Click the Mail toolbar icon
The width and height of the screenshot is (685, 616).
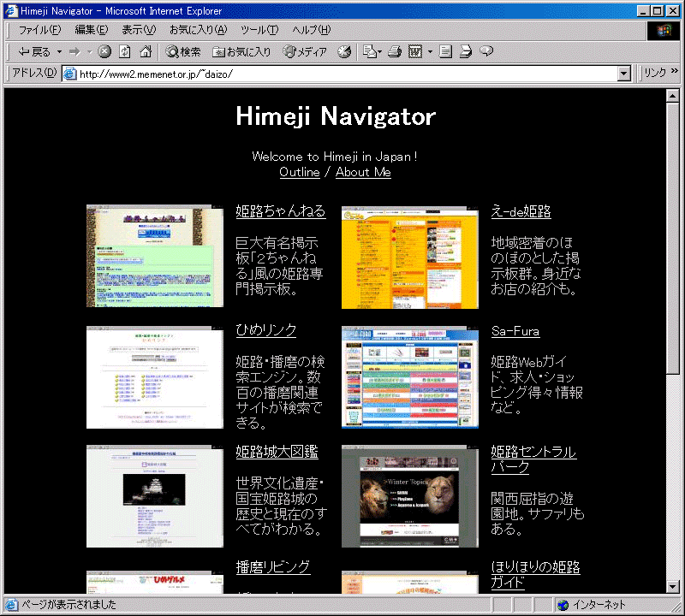[x=370, y=52]
